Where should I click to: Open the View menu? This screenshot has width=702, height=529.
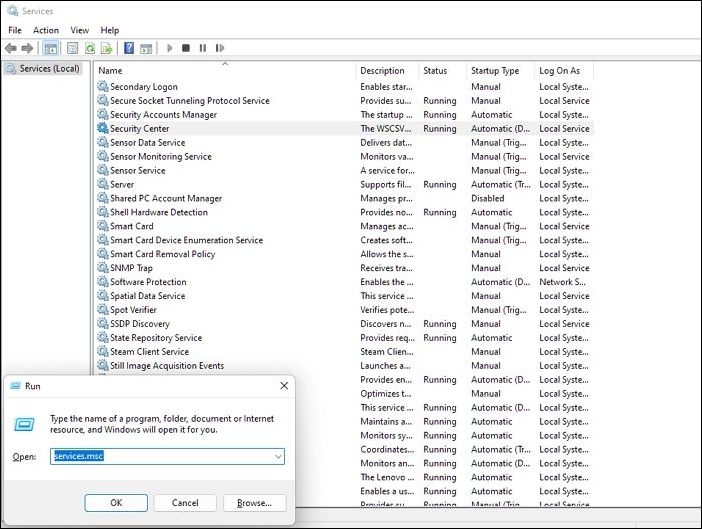80,30
